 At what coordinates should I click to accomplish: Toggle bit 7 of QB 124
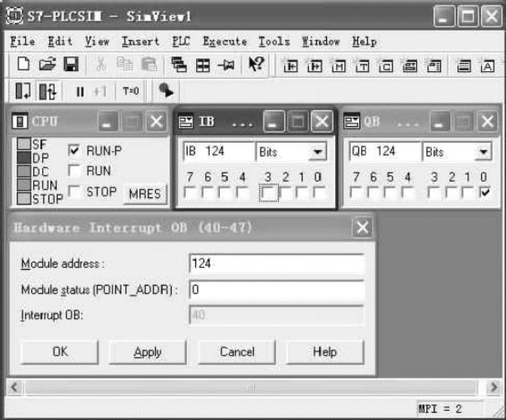tap(356, 193)
